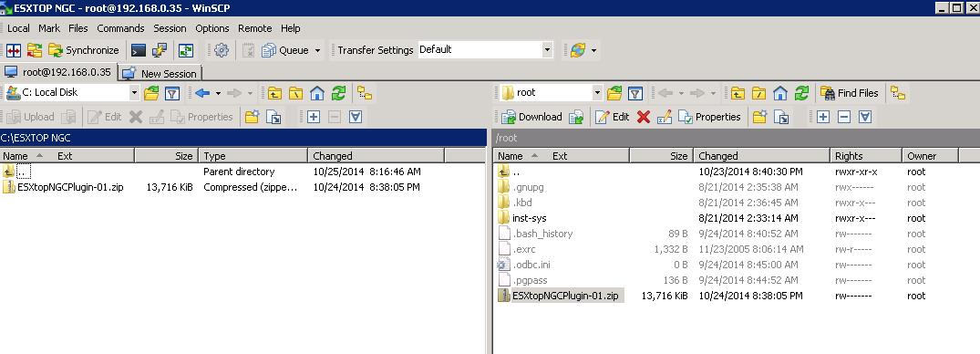The image size is (980, 354).
Task: Click the Queue button
Action: pos(285,50)
